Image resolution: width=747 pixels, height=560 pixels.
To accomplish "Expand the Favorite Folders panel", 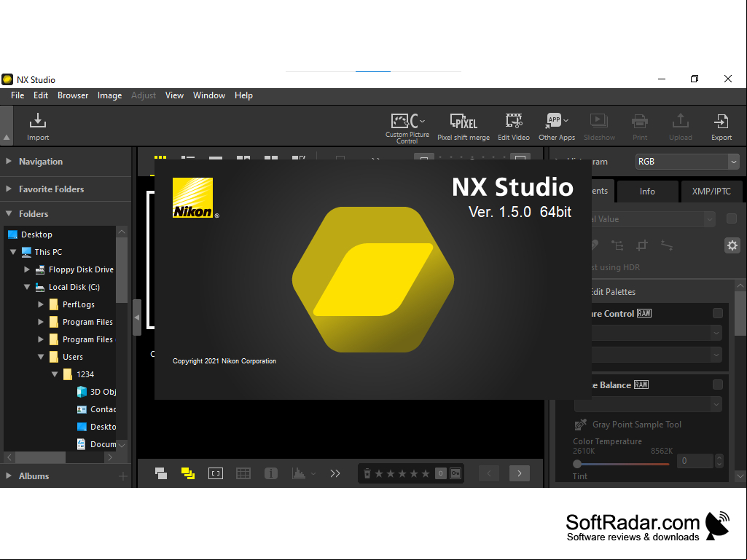I will [x=9, y=189].
